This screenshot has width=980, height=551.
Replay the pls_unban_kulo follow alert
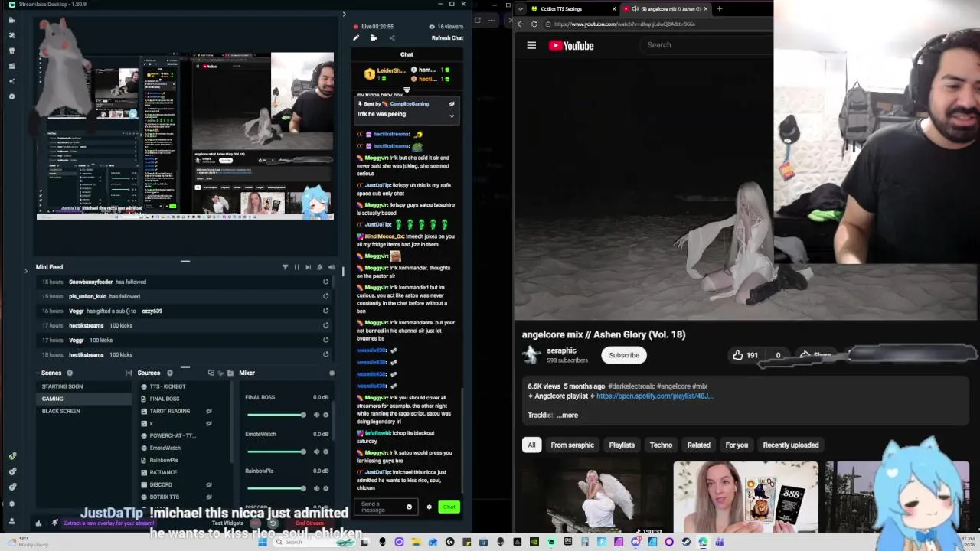325,296
